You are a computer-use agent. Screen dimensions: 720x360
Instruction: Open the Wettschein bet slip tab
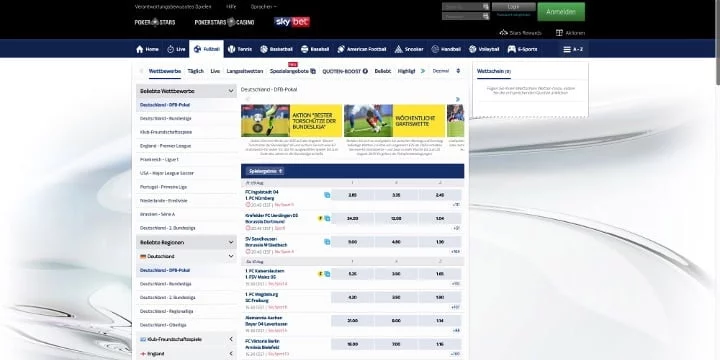[x=494, y=72]
